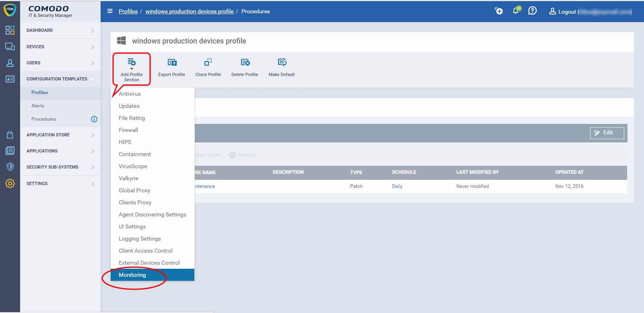Expand the Devices menu chevron
Screen dimensions: 644x313
[93, 47]
